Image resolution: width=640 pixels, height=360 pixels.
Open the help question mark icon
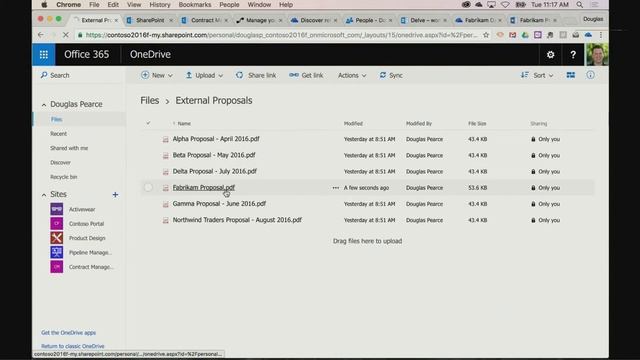[x=573, y=54]
